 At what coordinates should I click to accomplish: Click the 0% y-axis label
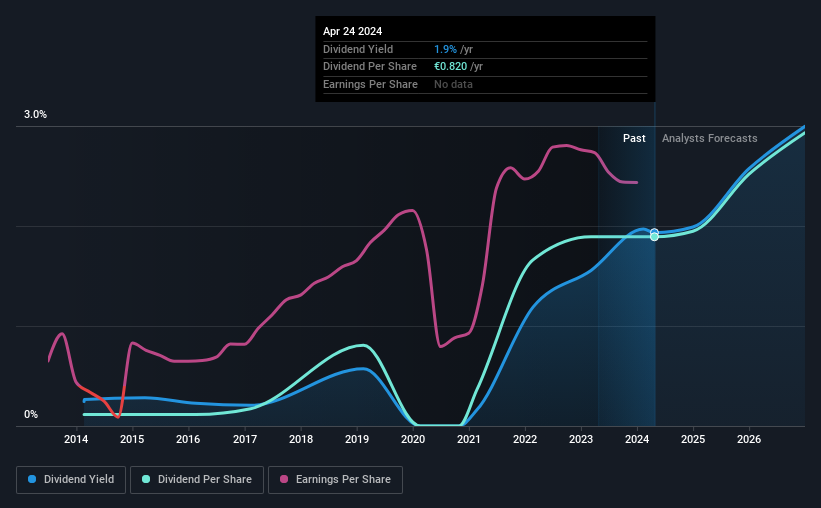[31, 415]
